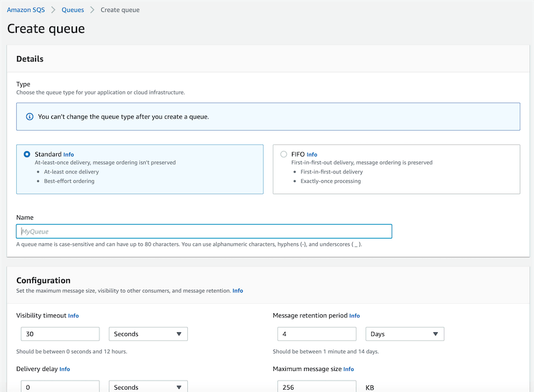The image size is (534, 392).
Task: Click the Message retention period value field
Action: [x=317, y=334]
